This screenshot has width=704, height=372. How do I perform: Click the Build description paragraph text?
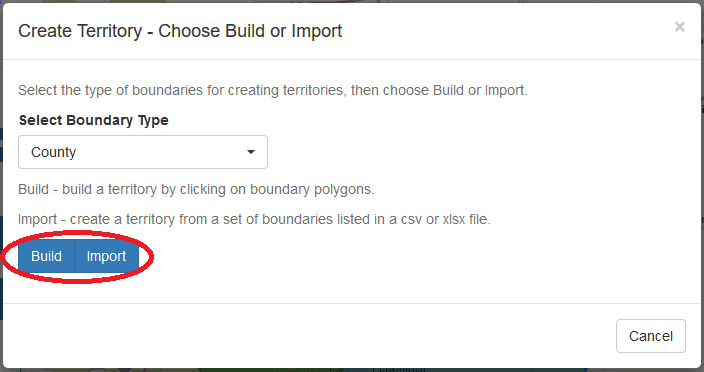tap(196, 189)
